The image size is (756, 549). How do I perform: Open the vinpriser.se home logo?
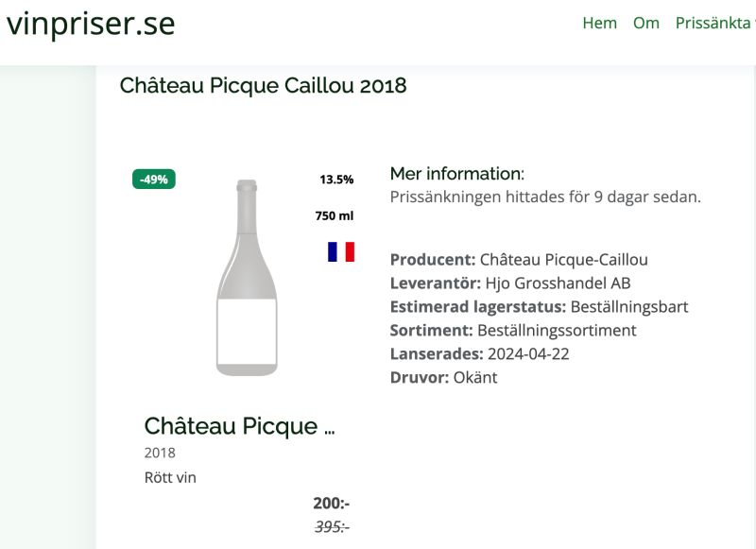click(91, 24)
